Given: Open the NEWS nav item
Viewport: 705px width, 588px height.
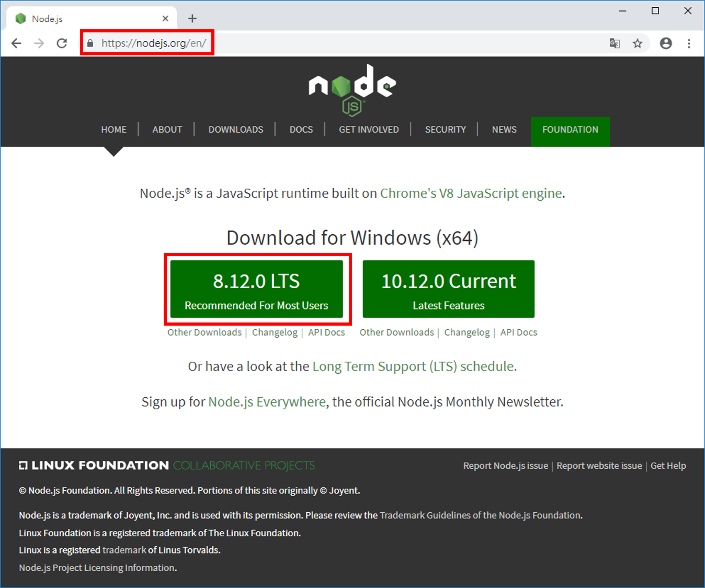Looking at the screenshot, I should (504, 130).
